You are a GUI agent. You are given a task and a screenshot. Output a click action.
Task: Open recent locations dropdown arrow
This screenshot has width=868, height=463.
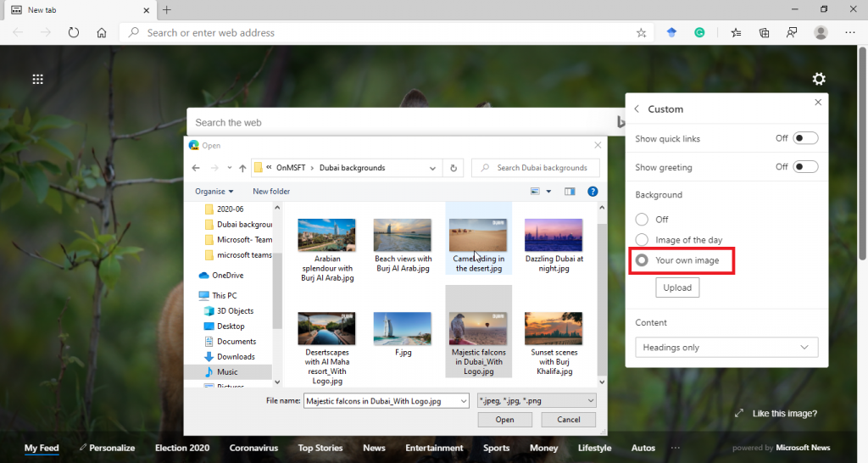coord(229,168)
